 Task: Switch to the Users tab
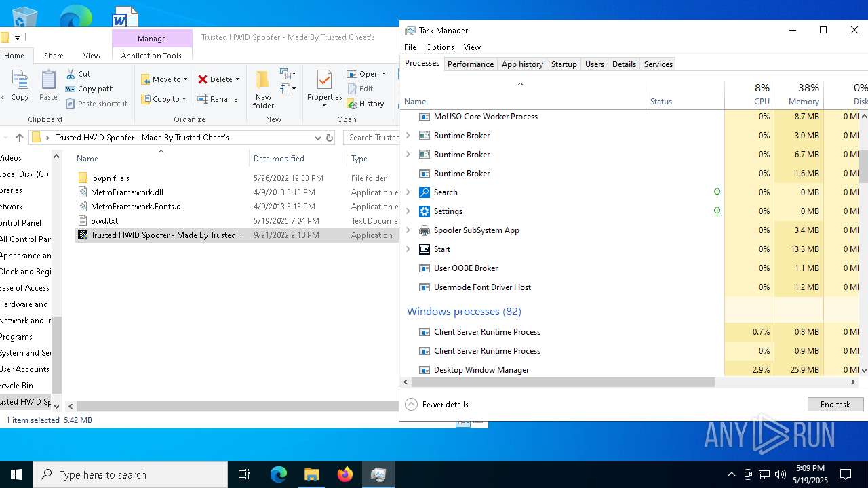point(595,64)
